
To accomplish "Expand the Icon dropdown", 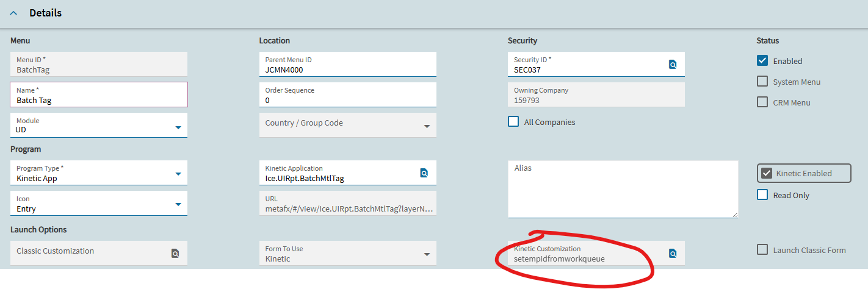I will tap(178, 204).
